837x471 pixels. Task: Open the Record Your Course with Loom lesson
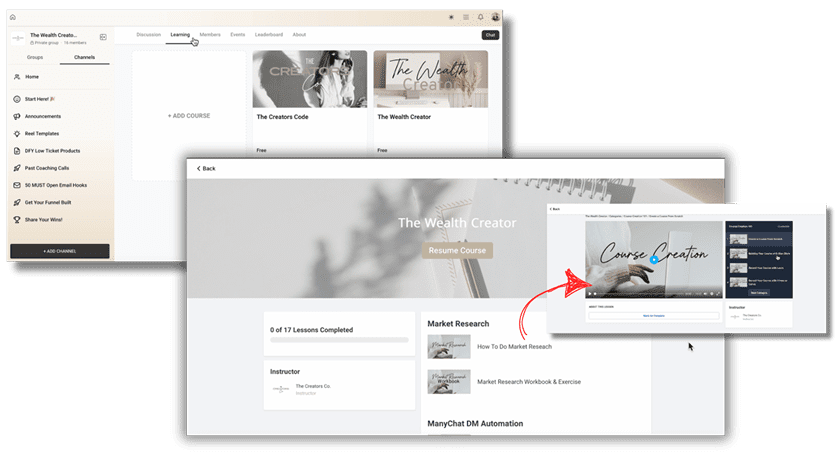coord(759,268)
